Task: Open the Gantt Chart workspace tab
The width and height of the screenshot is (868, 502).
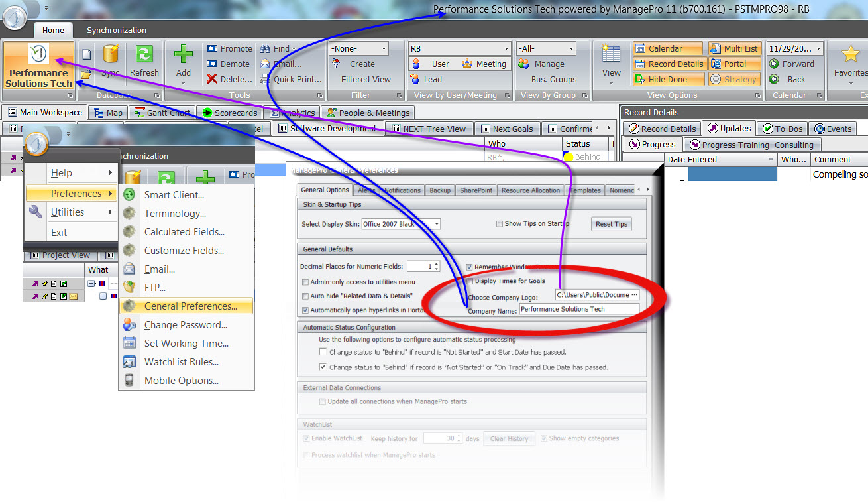Action: 162,113
